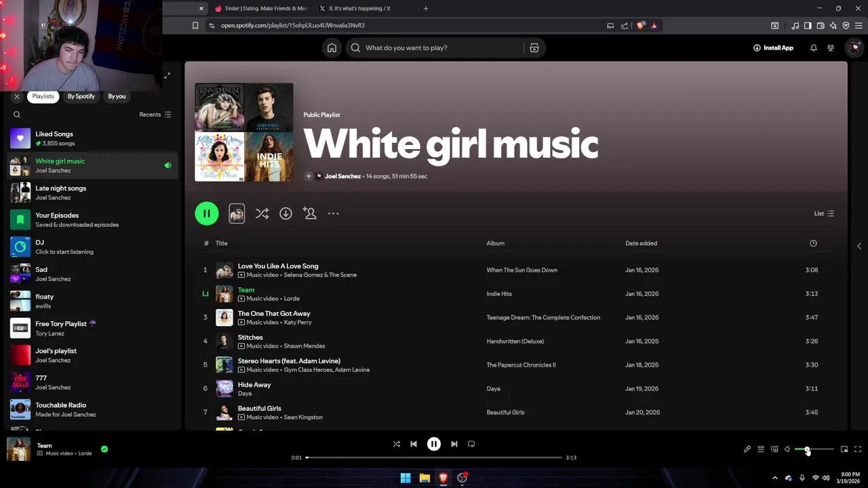
Task: Add the playlist to library with plus icon
Action: pos(309,176)
